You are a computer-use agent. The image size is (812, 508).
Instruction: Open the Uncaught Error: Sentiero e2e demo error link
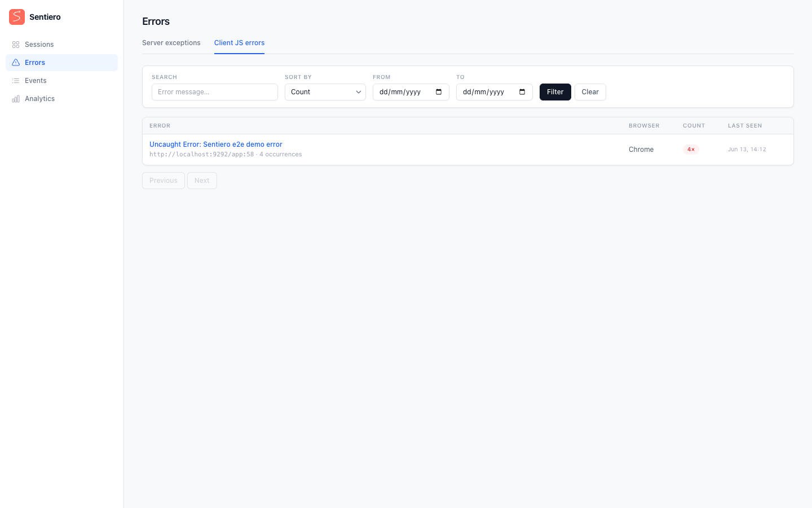pyautogui.click(x=216, y=144)
